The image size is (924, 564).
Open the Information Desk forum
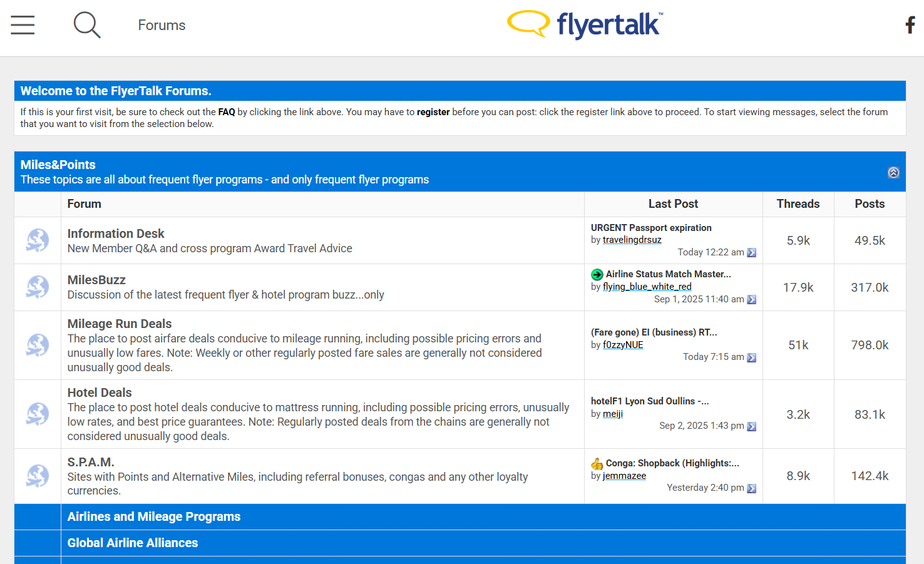pos(116,233)
